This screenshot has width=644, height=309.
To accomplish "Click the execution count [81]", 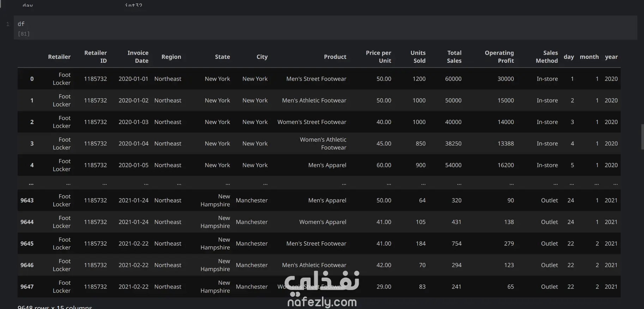I will click(x=24, y=34).
